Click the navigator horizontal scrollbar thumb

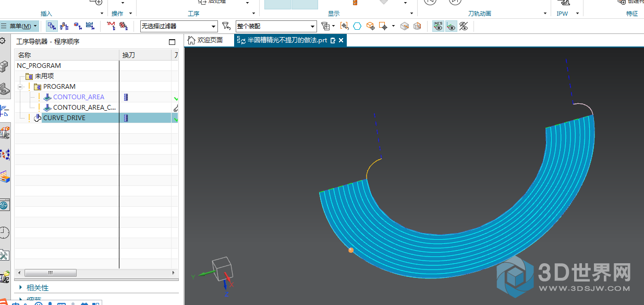pyautogui.click(x=50, y=273)
